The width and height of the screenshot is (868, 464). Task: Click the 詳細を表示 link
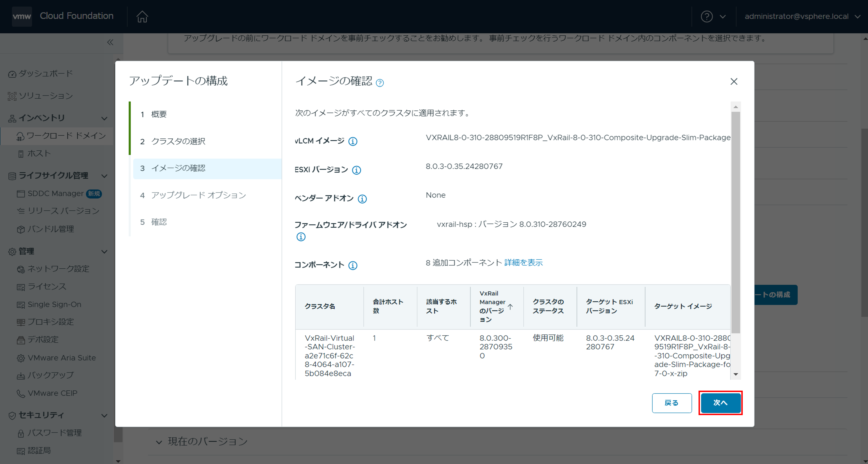[x=523, y=263]
